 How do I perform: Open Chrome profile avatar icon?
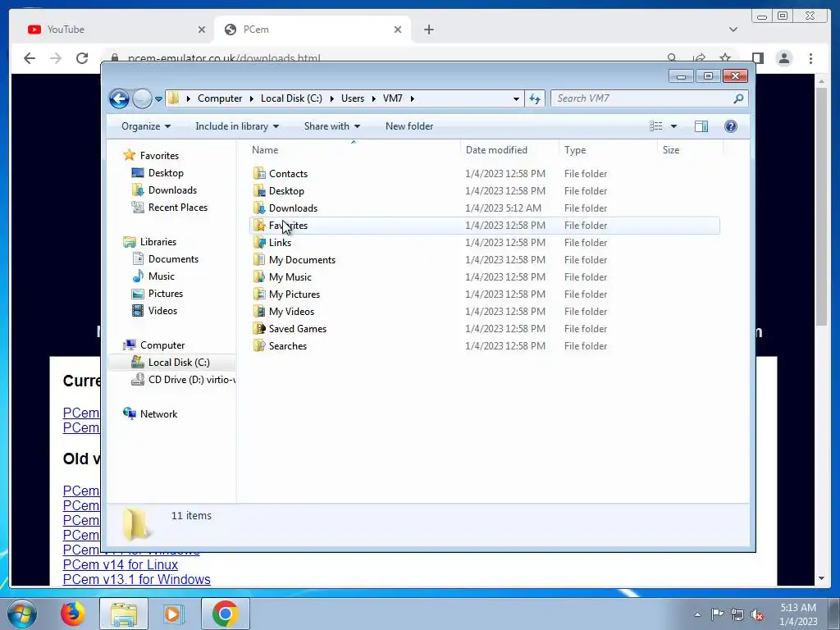coord(783,58)
